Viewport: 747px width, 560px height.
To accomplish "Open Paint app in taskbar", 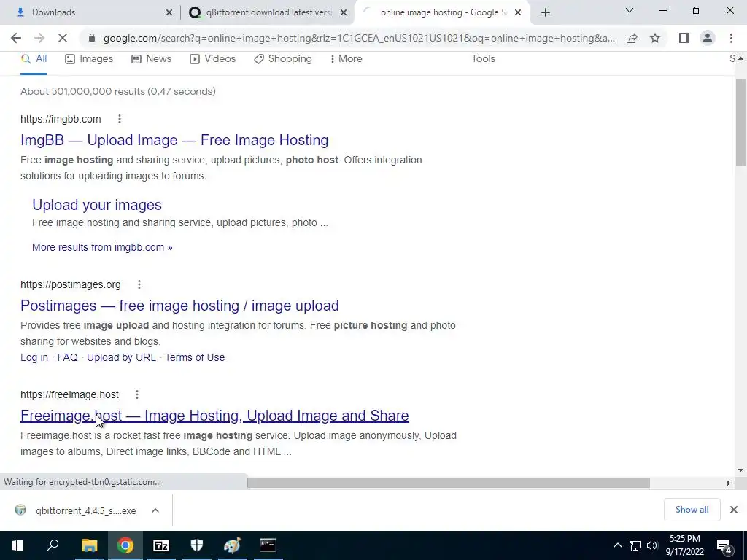I will click(x=232, y=545).
